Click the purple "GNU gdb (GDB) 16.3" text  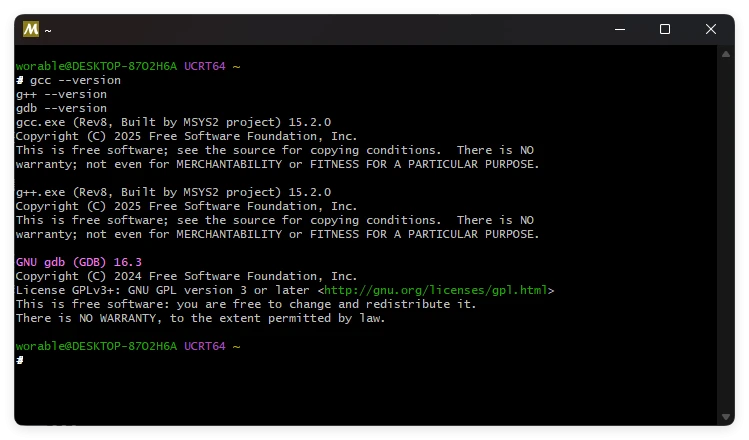click(79, 262)
